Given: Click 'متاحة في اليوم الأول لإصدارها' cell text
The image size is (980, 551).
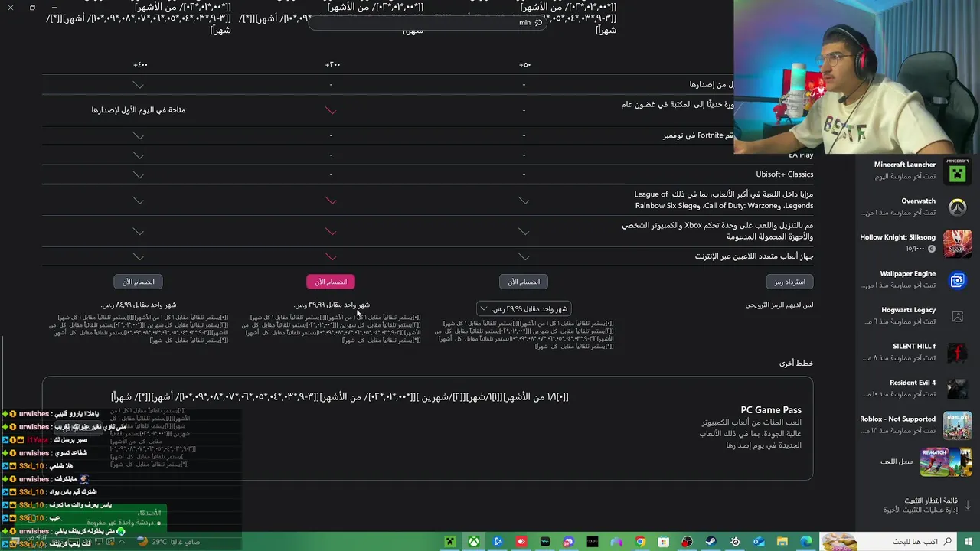Looking at the screenshot, I should [x=139, y=110].
